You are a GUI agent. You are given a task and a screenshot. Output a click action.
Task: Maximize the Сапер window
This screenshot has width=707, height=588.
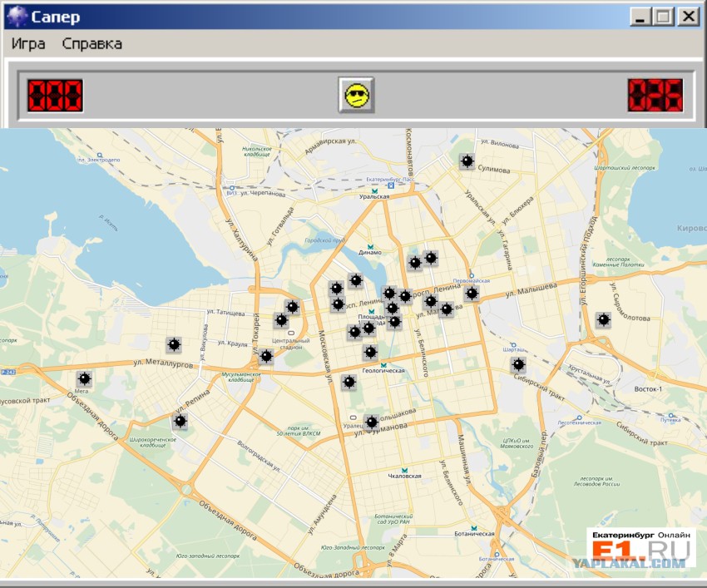663,17
